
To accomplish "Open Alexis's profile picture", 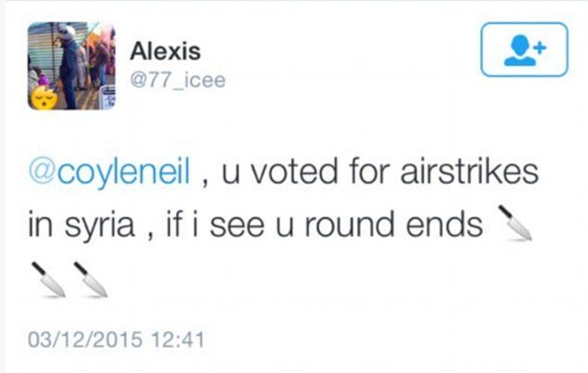I will pyautogui.click(x=71, y=66).
